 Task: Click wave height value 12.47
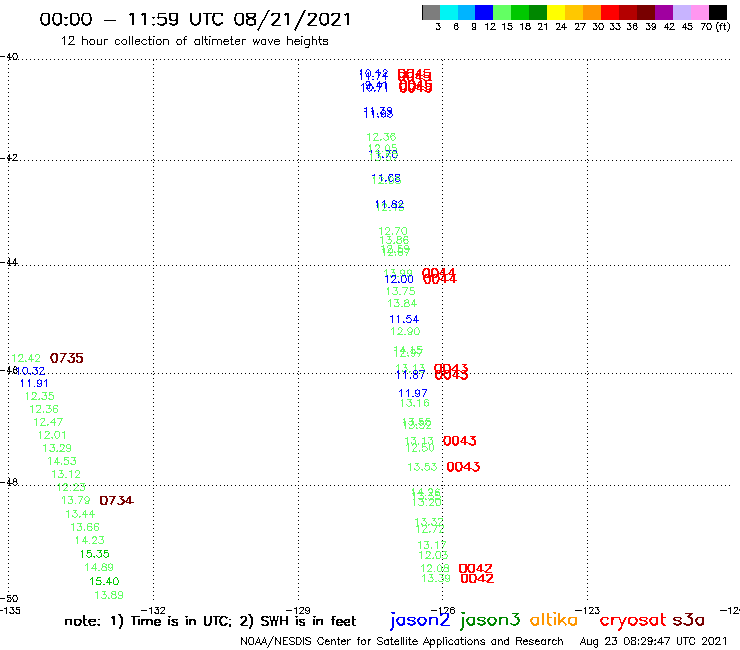48,422
